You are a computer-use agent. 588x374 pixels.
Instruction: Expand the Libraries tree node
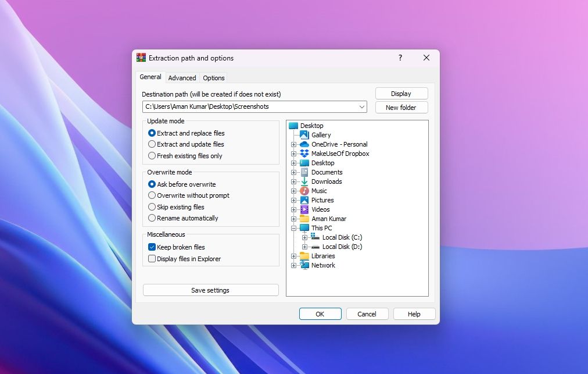[x=294, y=256]
